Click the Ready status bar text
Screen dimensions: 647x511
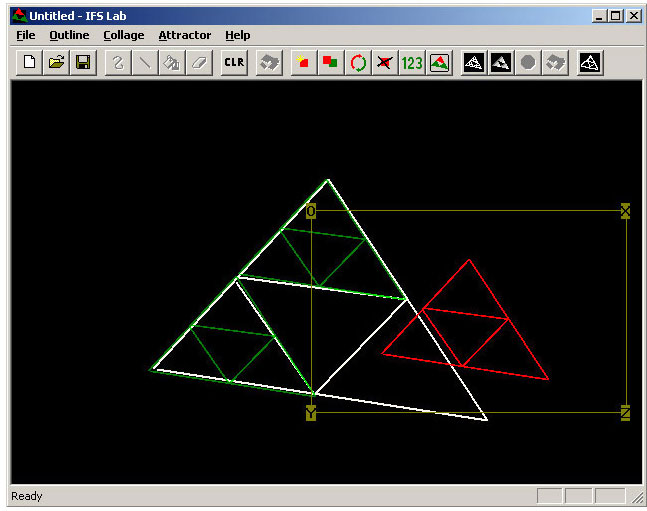click(x=27, y=496)
